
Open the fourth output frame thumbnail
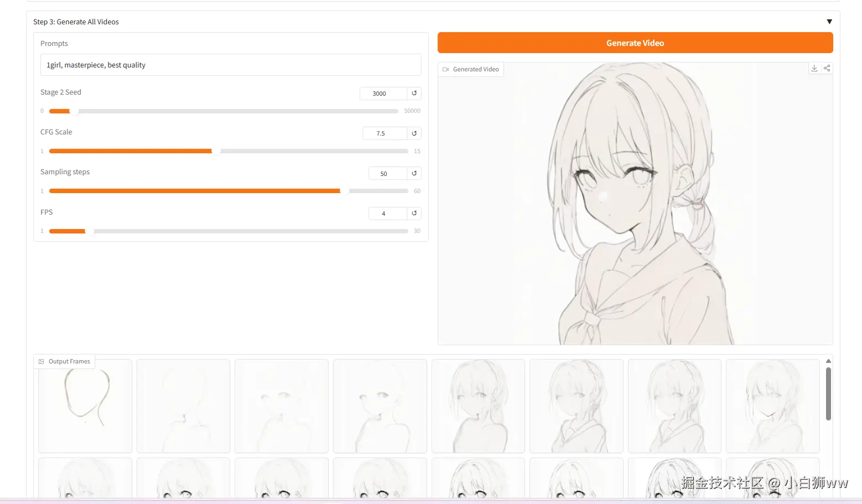(380, 406)
